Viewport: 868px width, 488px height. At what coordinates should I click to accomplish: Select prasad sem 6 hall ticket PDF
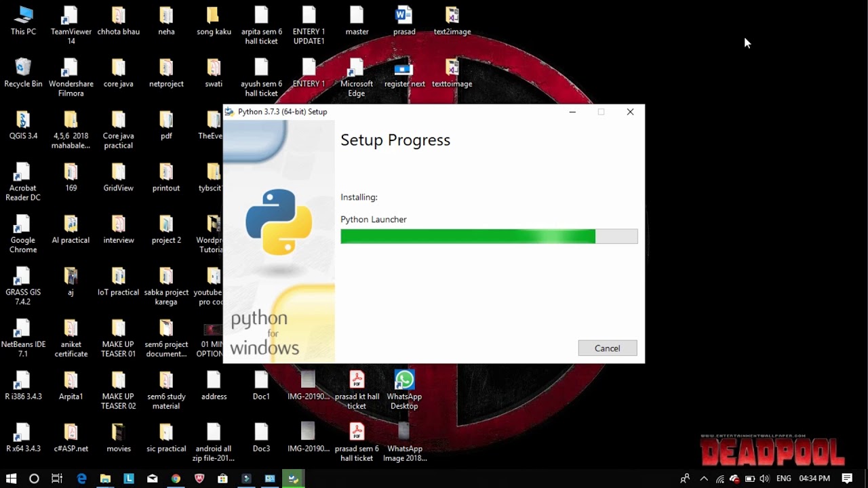click(357, 443)
